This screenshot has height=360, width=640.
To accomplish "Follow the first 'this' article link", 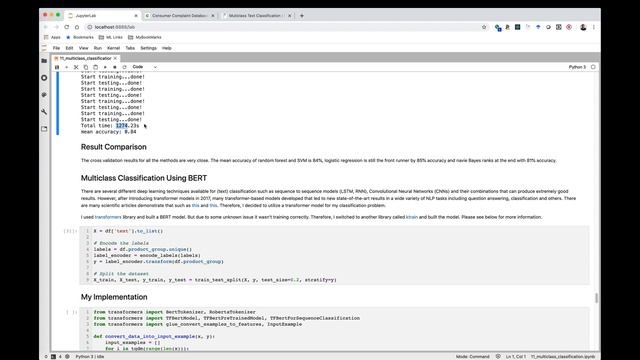I will (196, 206).
